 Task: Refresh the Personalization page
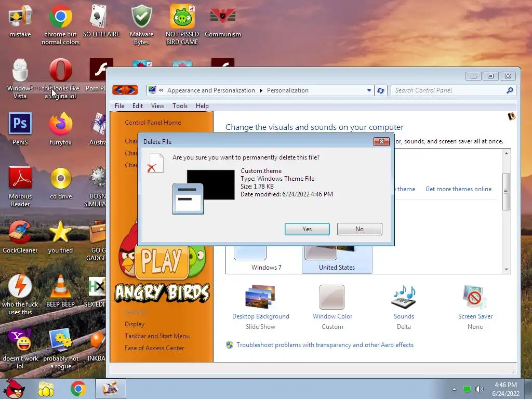[x=380, y=90]
